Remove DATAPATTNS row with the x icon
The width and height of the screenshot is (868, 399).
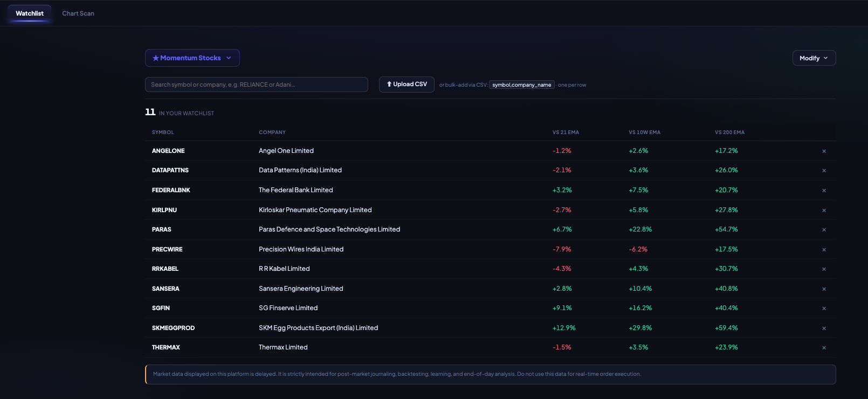[x=824, y=171]
